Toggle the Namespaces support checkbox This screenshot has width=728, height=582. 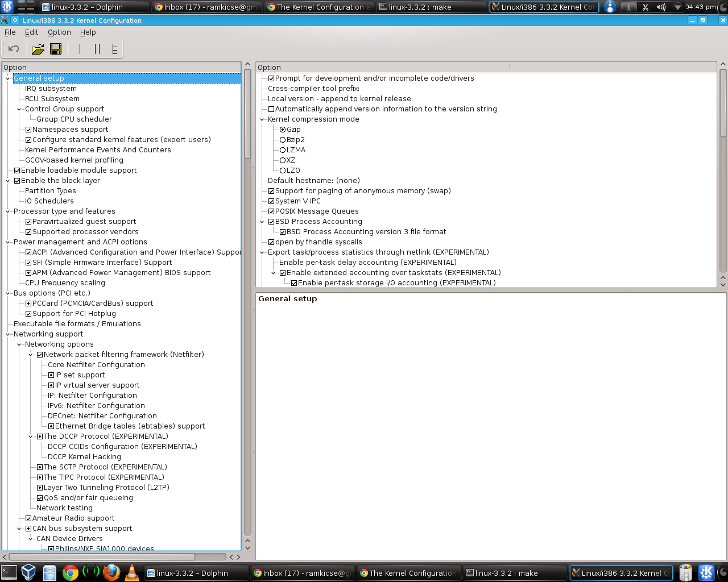pyautogui.click(x=28, y=129)
